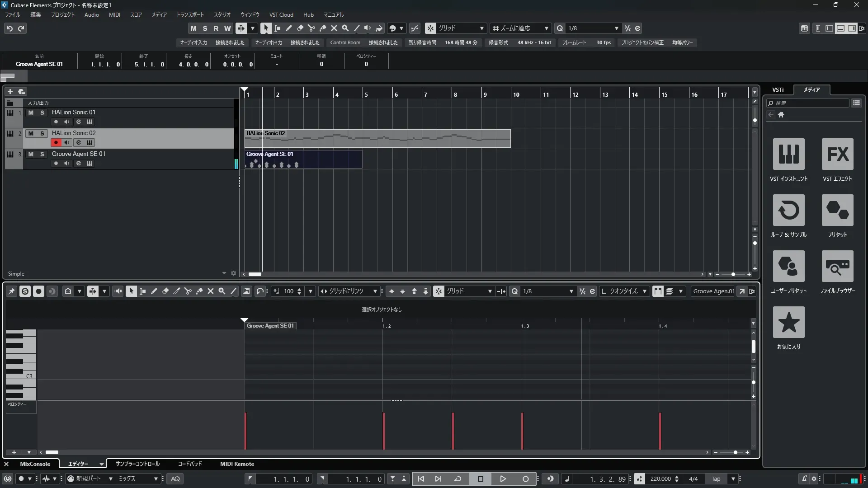Mute the HALion Sonic 01 track
Viewport: 868px width, 488px height.
(x=31, y=113)
